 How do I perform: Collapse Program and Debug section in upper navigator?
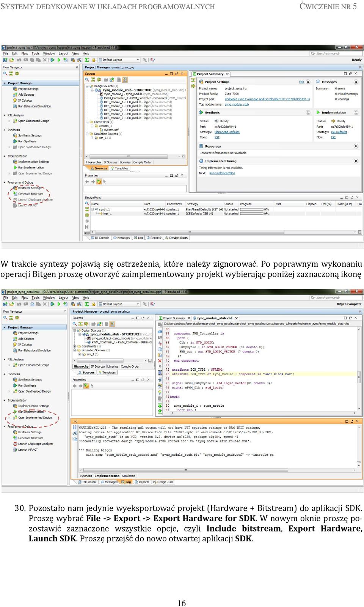(x=5, y=182)
